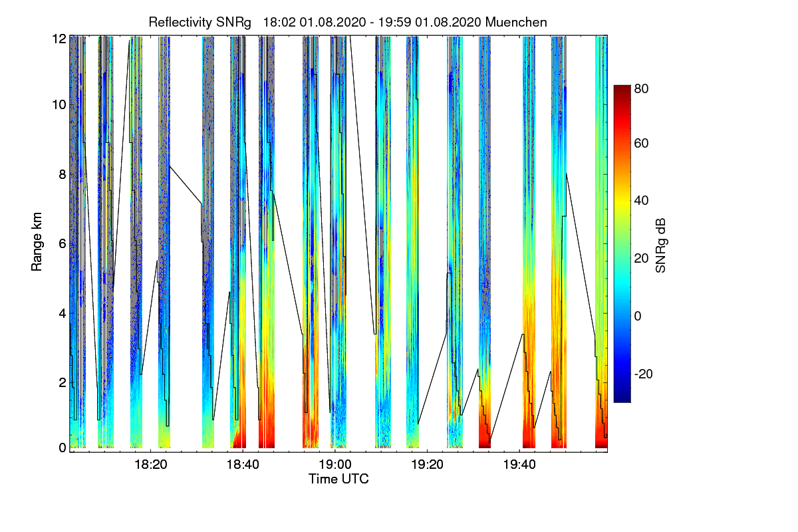This screenshot has height=532, width=798.
Task: Click the 'Time UTC' x-axis label
Action: (338, 479)
